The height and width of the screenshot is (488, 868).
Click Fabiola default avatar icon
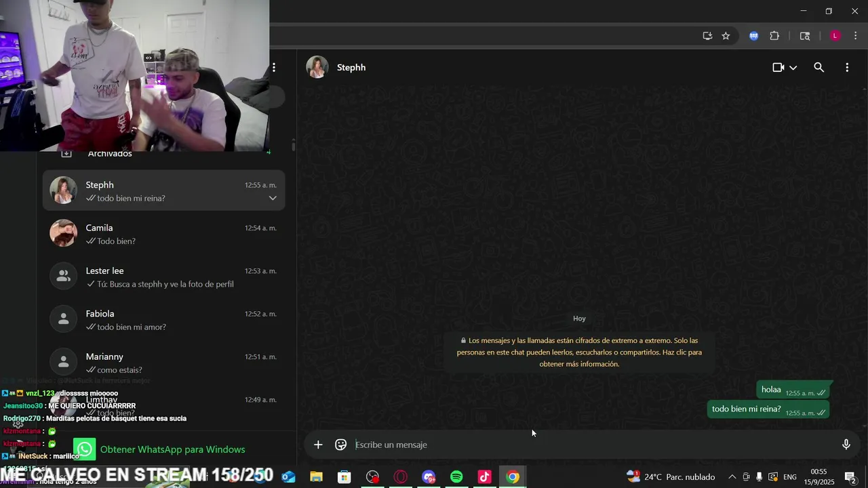click(x=63, y=319)
